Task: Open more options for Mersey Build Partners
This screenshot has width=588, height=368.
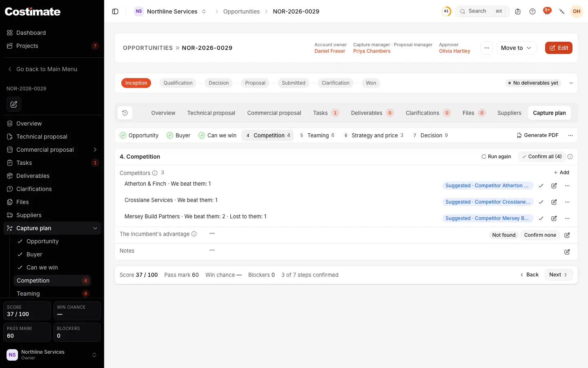Action: coord(567,218)
